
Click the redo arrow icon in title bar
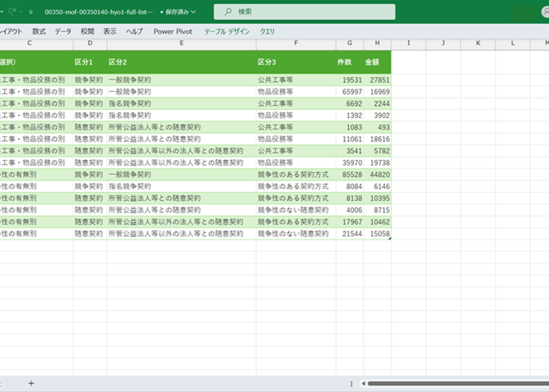coord(12,11)
